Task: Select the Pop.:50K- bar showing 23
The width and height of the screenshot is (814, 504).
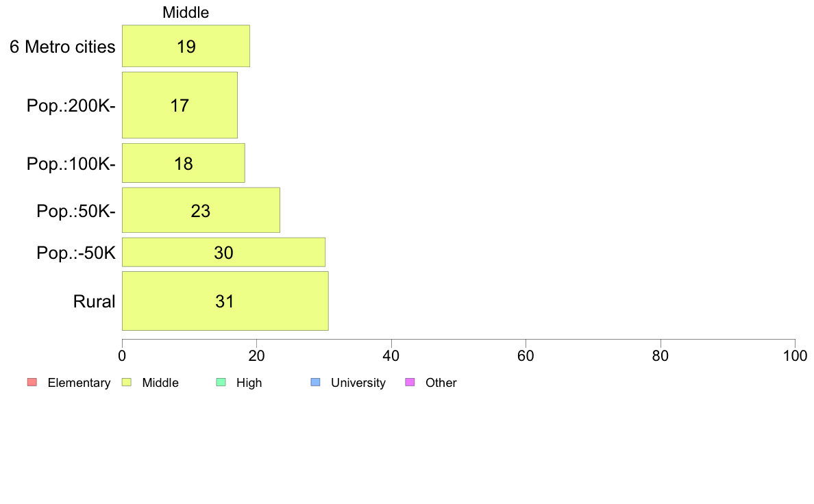Action: pyautogui.click(x=201, y=211)
